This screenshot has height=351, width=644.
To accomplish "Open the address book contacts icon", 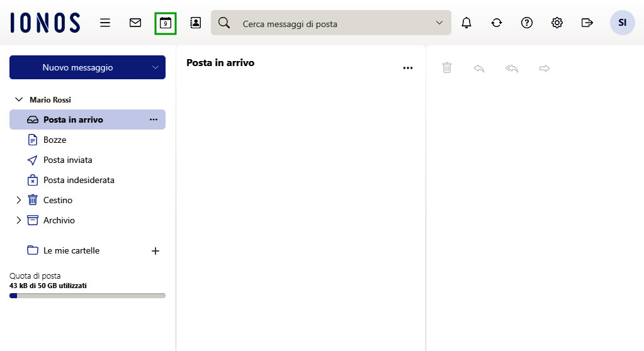I will pyautogui.click(x=195, y=23).
